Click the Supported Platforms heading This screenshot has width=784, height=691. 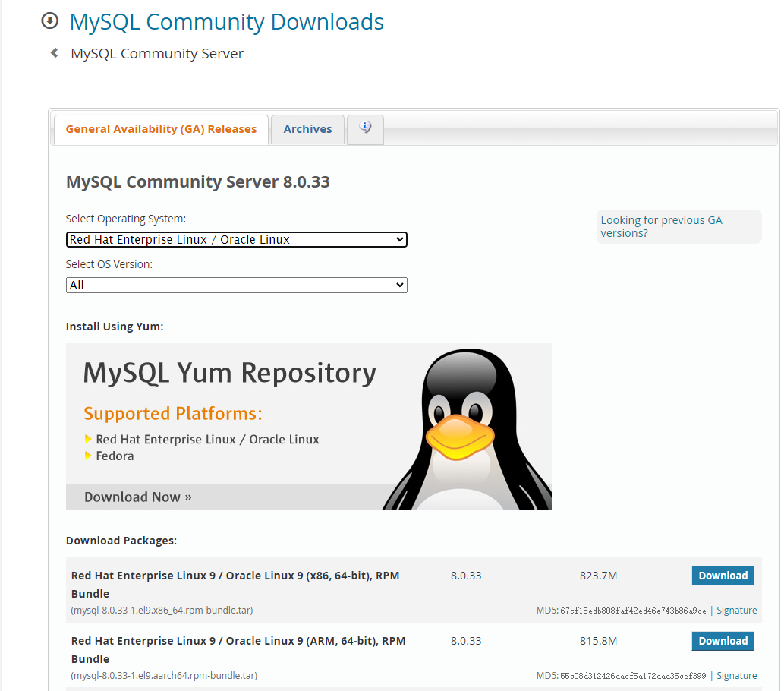[x=173, y=414]
